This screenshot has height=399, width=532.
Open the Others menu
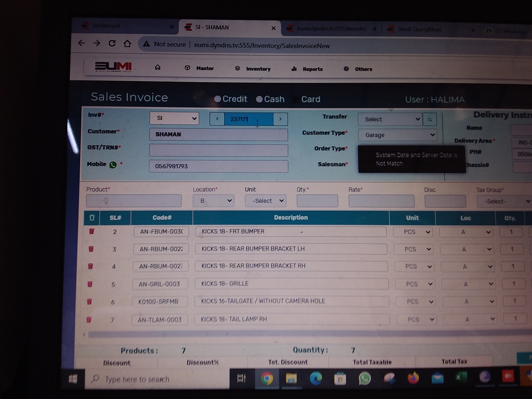pos(358,69)
